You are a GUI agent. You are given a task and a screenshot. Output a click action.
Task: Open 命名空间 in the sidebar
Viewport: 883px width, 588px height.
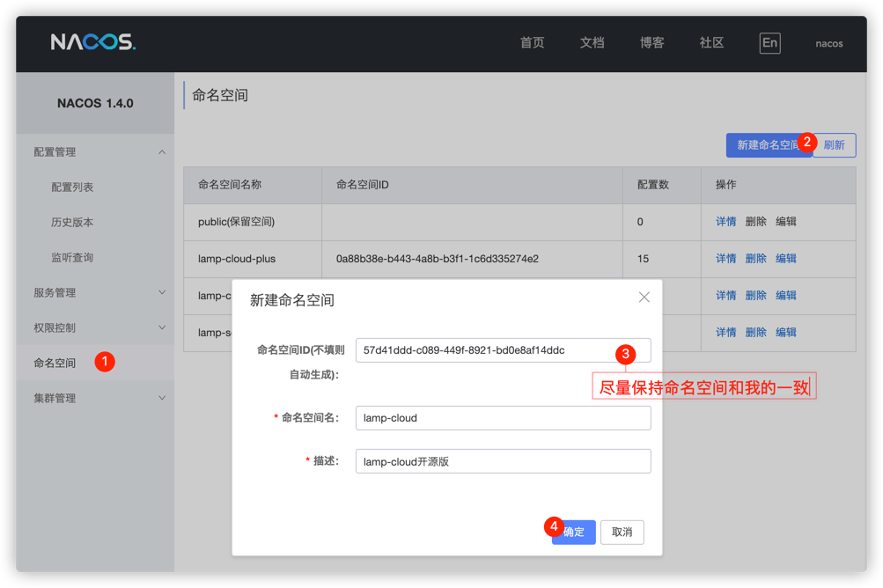[x=55, y=363]
